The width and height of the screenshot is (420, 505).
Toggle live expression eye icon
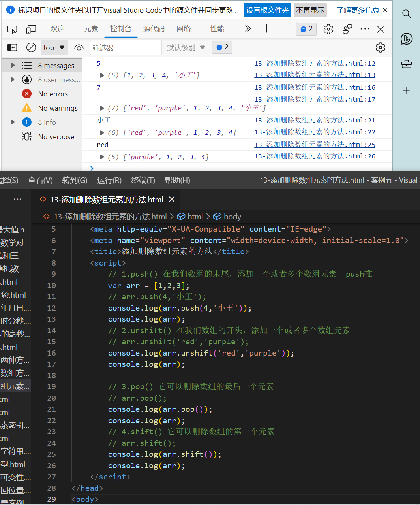click(x=79, y=48)
